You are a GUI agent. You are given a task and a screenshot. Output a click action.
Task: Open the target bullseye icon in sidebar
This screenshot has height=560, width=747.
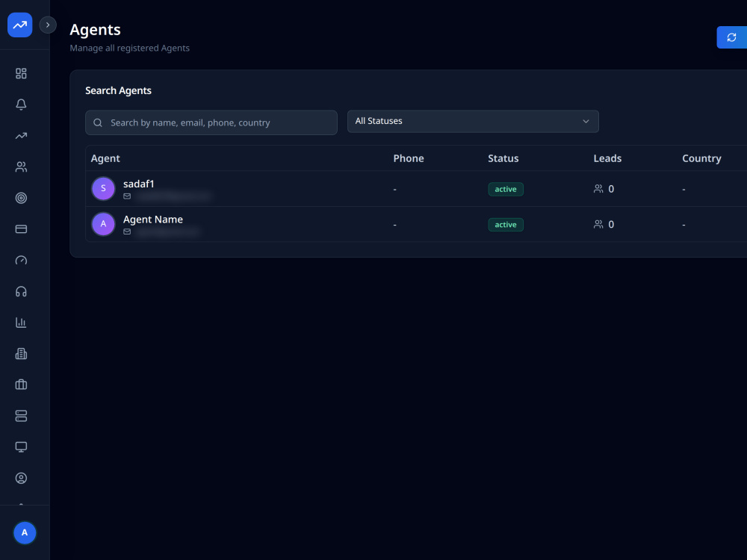coord(21,198)
